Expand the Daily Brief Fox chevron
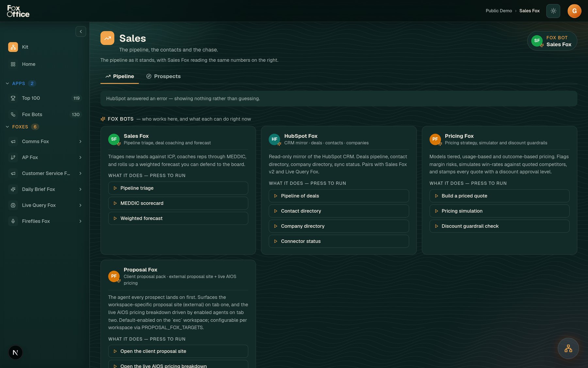588x368 pixels. pyautogui.click(x=80, y=189)
